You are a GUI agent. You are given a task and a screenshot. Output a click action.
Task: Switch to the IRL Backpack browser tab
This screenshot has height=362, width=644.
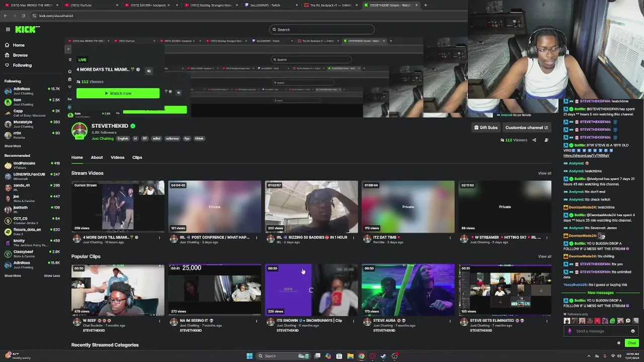pos(331,5)
